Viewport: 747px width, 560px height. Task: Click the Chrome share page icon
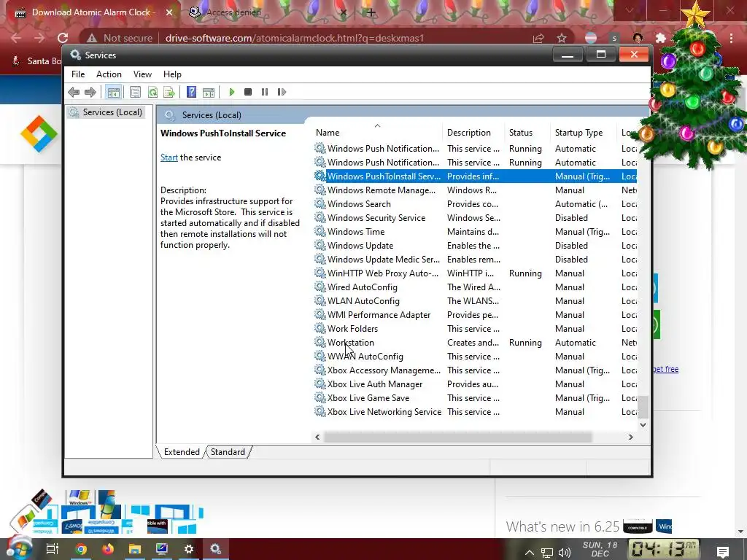tap(539, 38)
